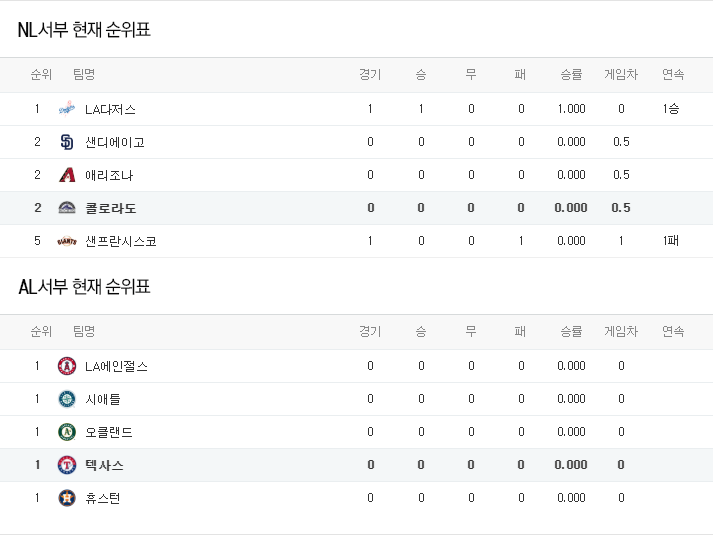The image size is (713, 538).
Task: Click the 게임차 column header in AL table
Action: click(621, 332)
